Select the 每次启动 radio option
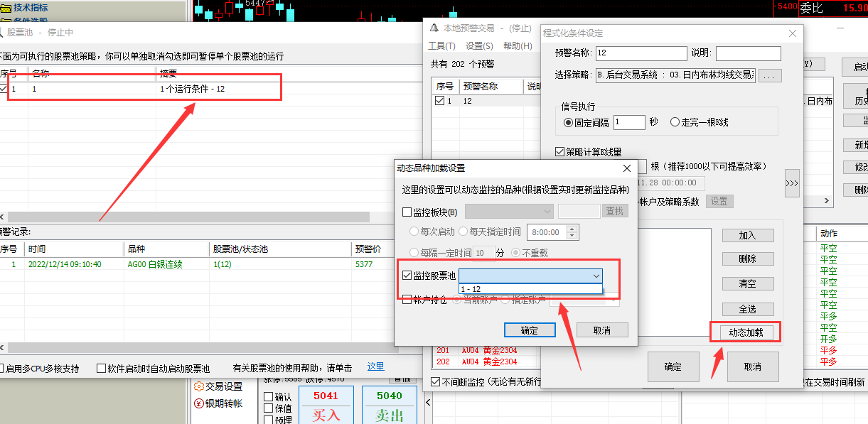 point(414,232)
